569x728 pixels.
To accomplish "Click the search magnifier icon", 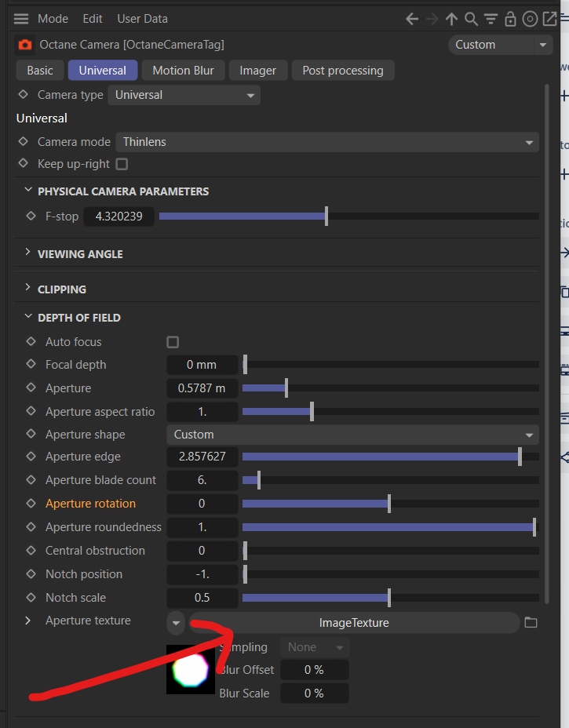I will [471, 19].
